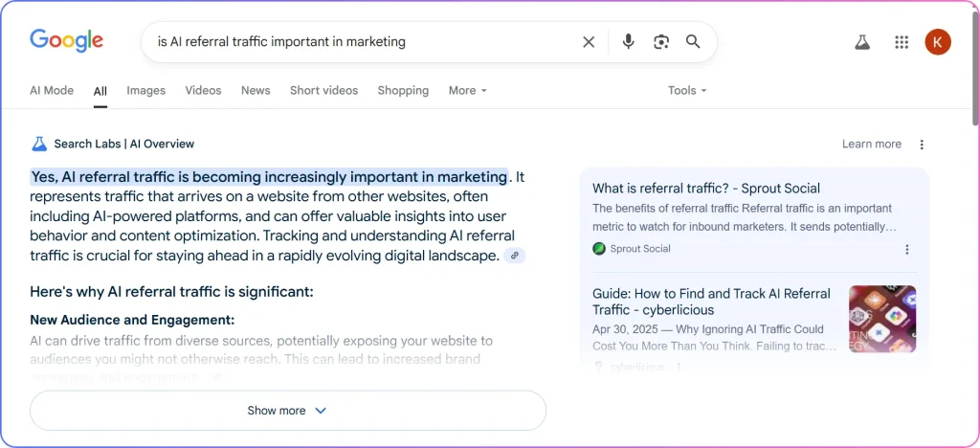Select the All results tab
Screen dimensions: 980x448
(x=100, y=91)
